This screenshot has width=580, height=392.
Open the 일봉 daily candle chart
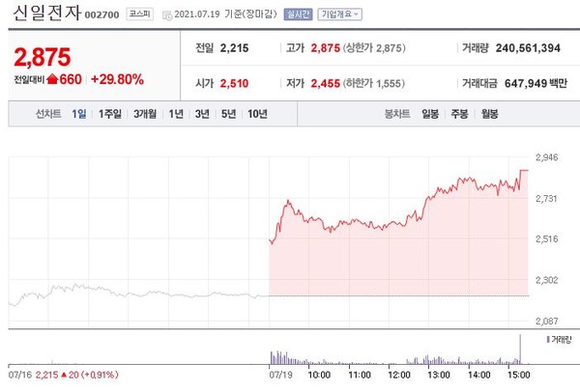(x=431, y=114)
